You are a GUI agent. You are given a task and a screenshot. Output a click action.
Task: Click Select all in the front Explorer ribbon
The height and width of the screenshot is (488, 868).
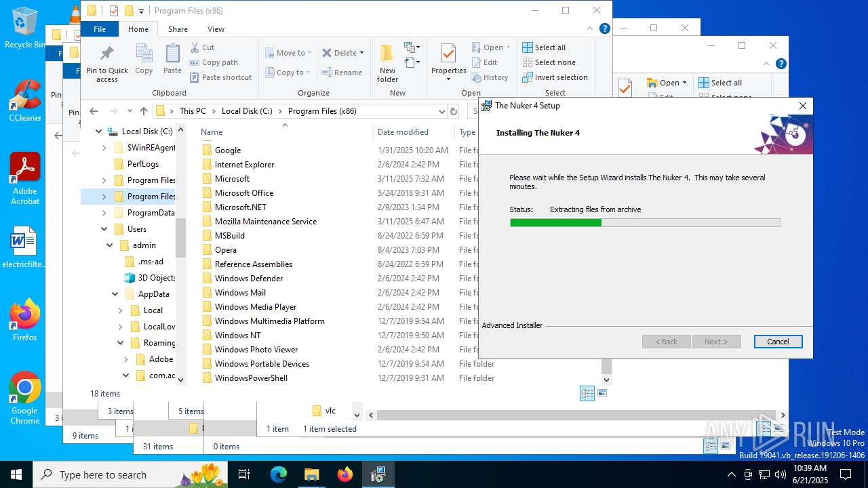(544, 47)
